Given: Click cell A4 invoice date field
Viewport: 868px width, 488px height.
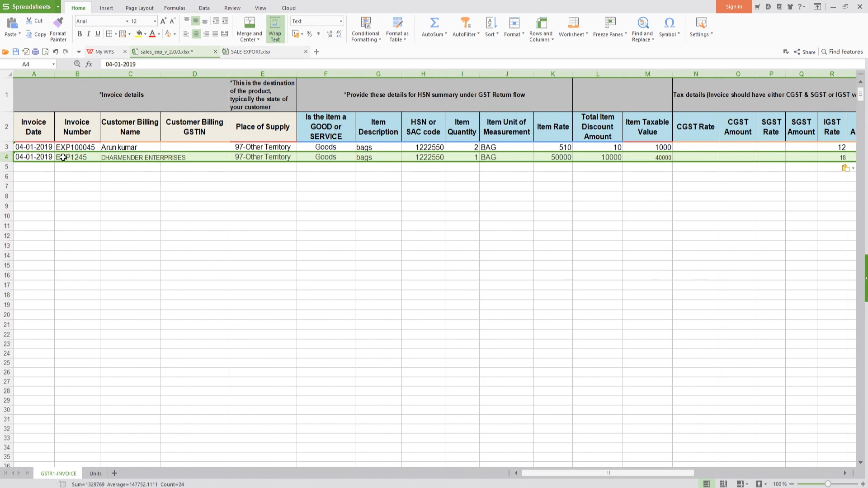Looking at the screenshot, I should (x=33, y=157).
